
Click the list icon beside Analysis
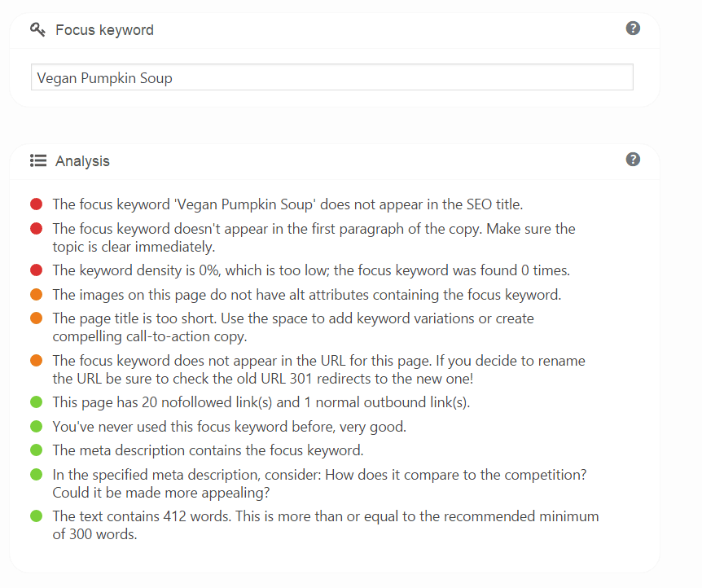38,160
